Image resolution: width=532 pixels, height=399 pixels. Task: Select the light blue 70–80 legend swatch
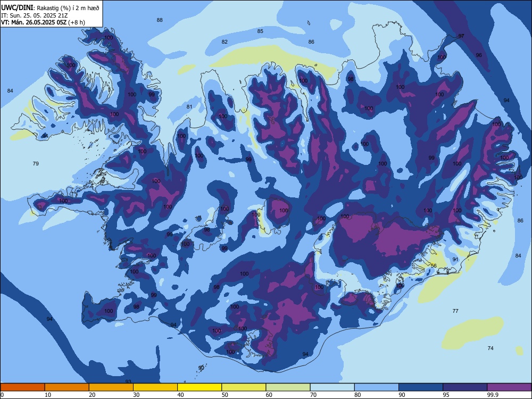pyautogui.click(x=332, y=387)
